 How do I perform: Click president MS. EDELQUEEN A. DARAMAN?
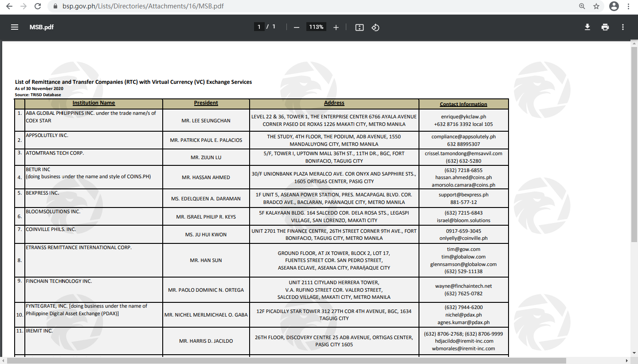coord(206,199)
